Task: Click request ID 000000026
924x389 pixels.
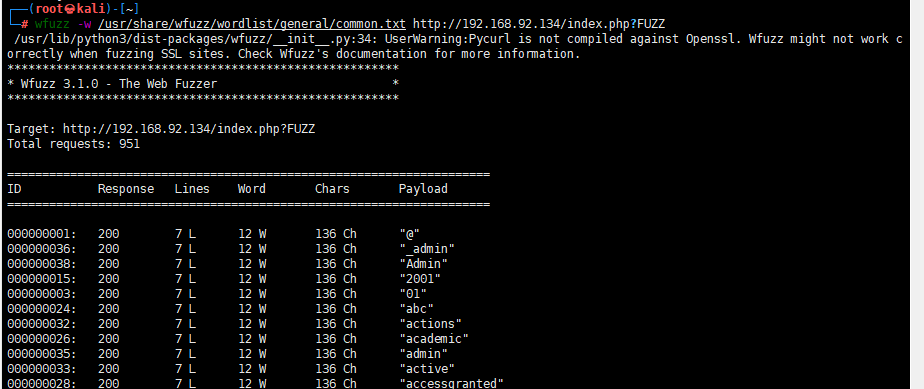Action: 42,339
